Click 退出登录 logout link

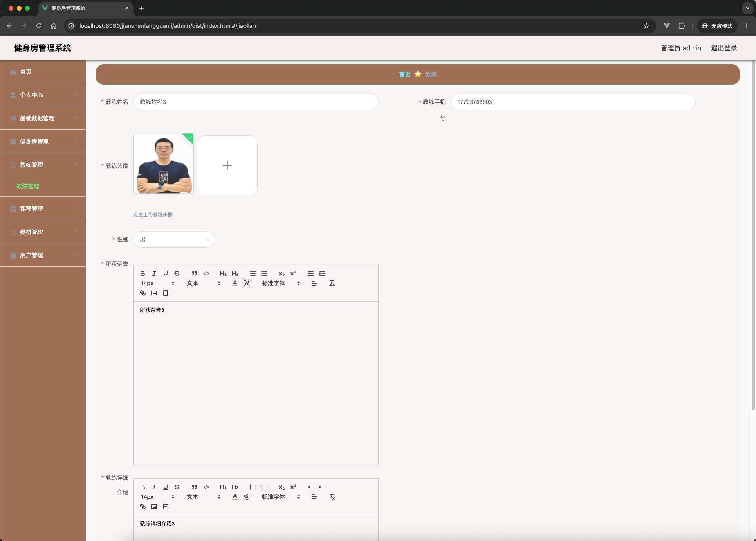[x=724, y=48]
